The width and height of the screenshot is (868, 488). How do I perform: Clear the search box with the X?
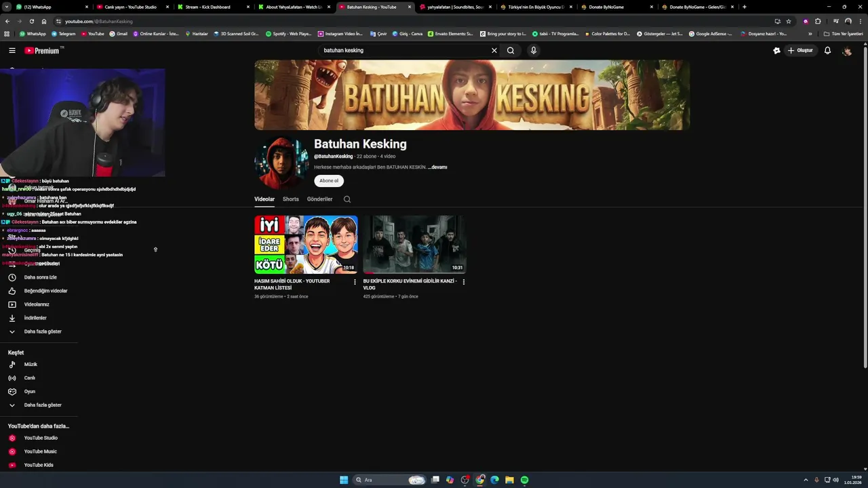click(494, 50)
